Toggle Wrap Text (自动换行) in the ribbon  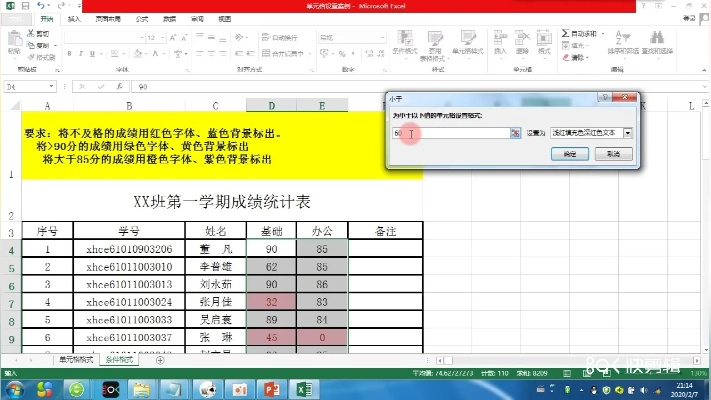282,38
